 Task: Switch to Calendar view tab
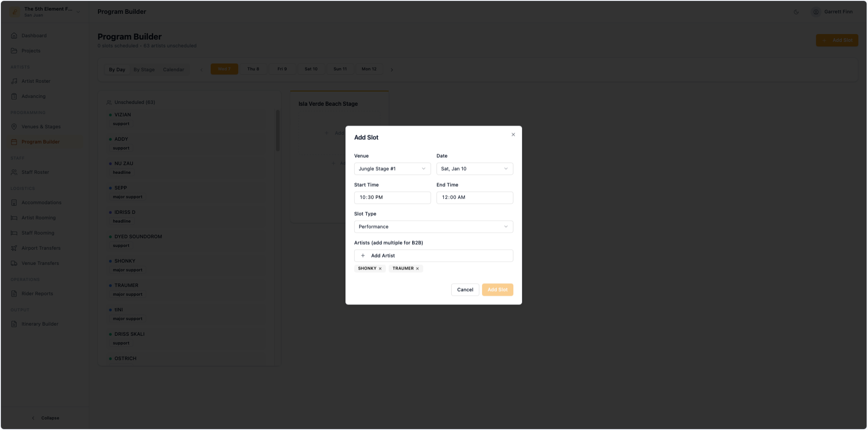click(173, 70)
